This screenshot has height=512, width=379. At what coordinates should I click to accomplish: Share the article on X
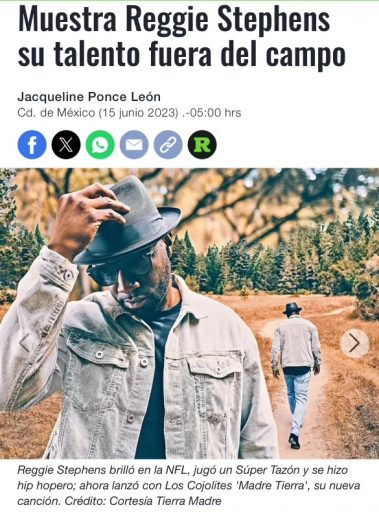(66, 145)
